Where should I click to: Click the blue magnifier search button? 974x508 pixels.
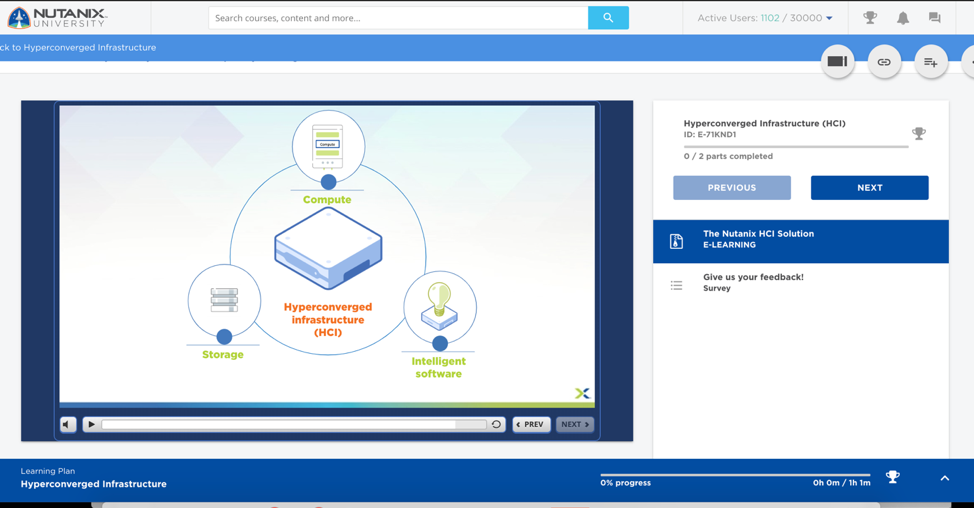pyautogui.click(x=608, y=18)
